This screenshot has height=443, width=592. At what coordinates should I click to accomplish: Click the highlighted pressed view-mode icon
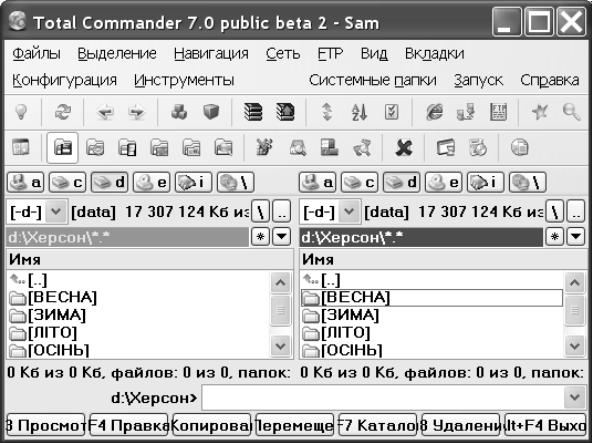point(62,148)
